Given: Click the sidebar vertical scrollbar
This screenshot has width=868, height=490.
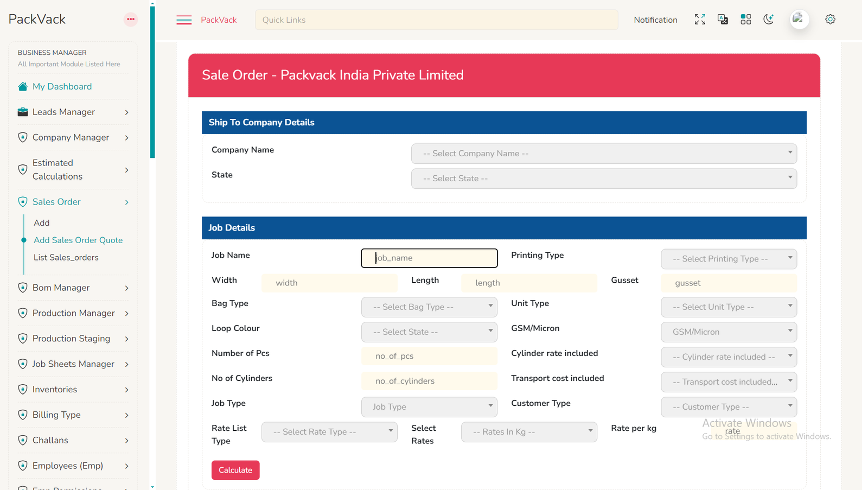Looking at the screenshot, I should point(152,81).
